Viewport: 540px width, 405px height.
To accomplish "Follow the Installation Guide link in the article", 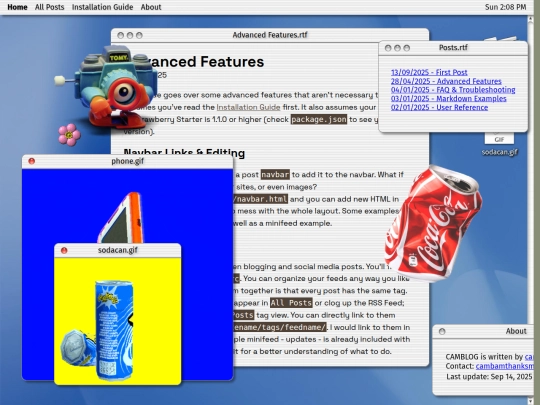I will click(248, 107).
